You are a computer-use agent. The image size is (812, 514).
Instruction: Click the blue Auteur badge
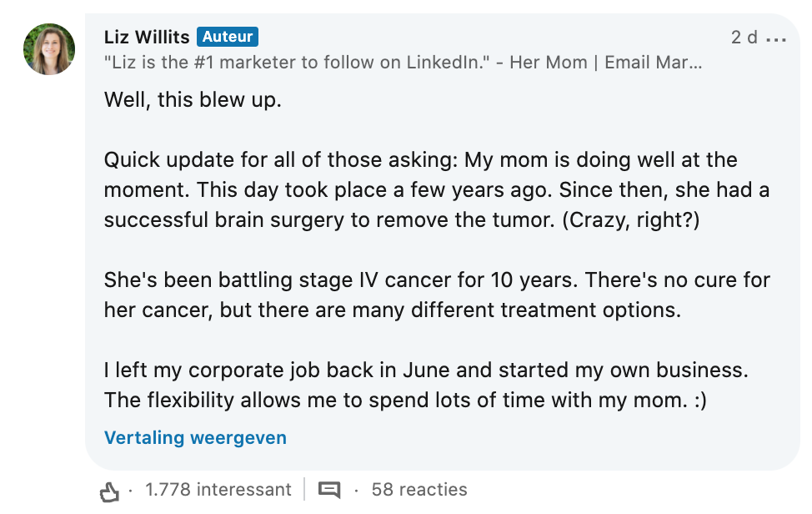(x=228, y=37)
